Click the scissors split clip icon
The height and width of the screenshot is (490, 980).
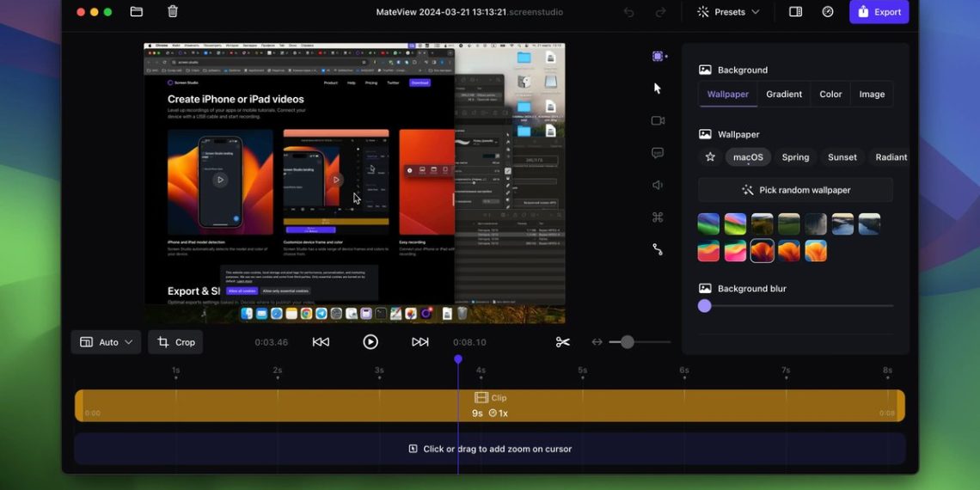pyautogui.click(x=563, y=342)
